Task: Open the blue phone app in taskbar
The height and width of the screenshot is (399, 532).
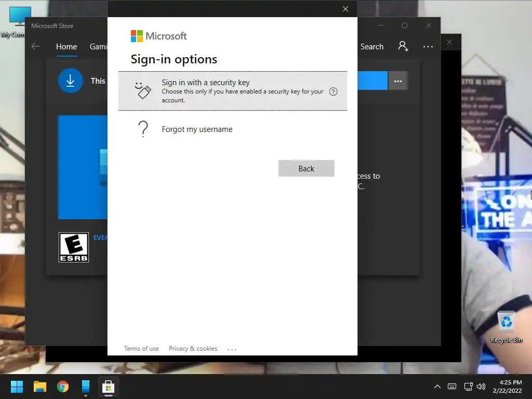Action: (86, 387)
